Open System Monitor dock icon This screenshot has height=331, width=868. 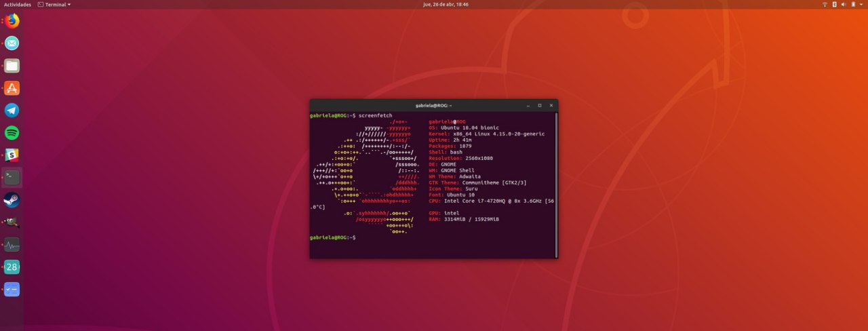coord(12,245)
